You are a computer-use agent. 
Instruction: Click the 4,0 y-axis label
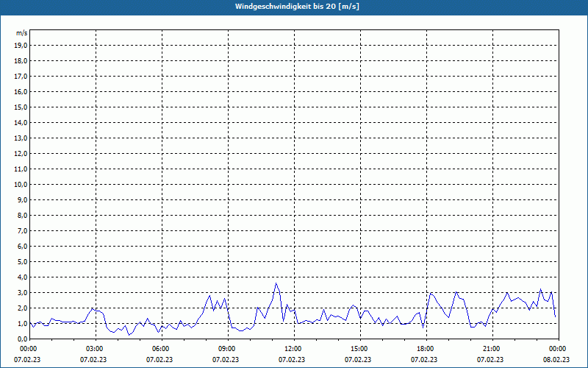coord(23,277)
